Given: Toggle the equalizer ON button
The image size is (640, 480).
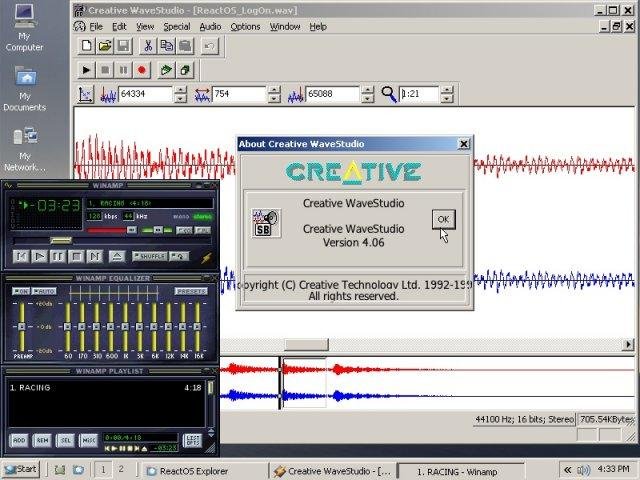Looking at the screenshot, I should click(x=21, y=291).
